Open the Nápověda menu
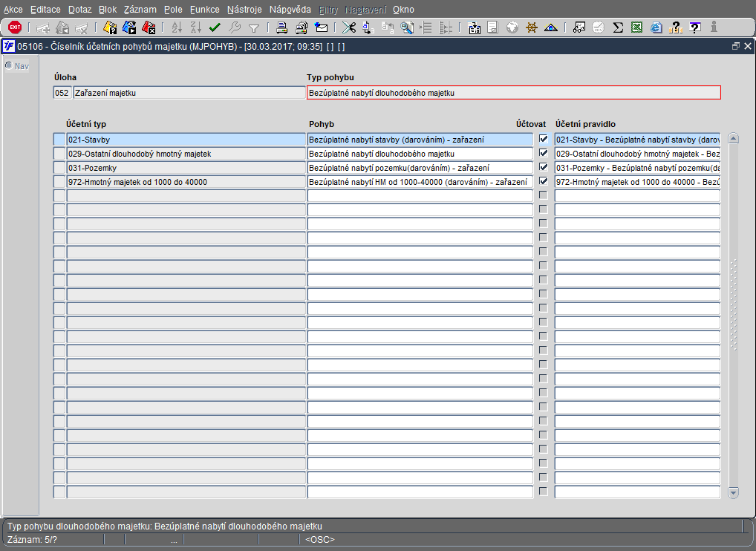 click(290, 10)
